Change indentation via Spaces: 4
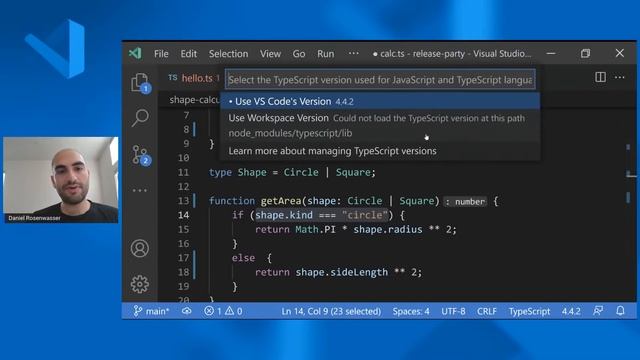The width and height of the screenshot is (640, 360). coord(411,311)
